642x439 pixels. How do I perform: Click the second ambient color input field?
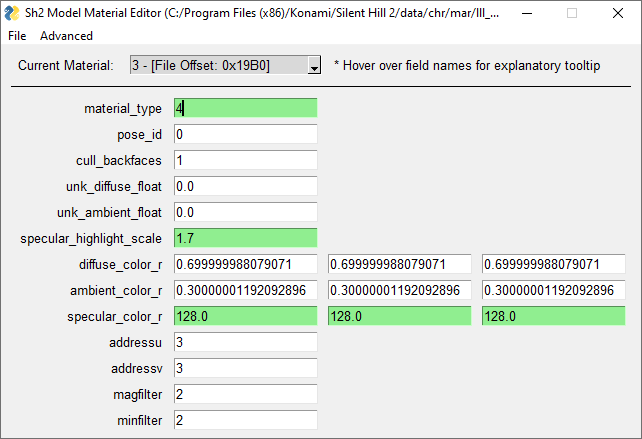click(x=399, y=290)
